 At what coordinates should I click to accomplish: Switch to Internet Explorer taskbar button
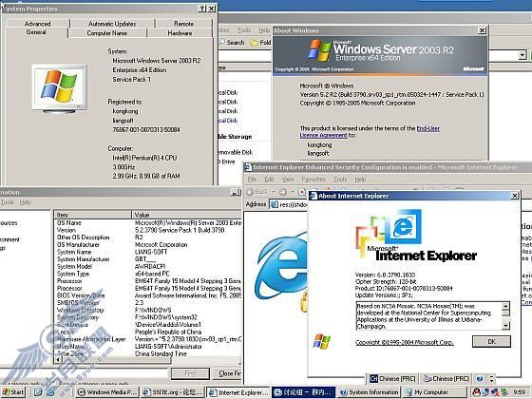(237, 392)
